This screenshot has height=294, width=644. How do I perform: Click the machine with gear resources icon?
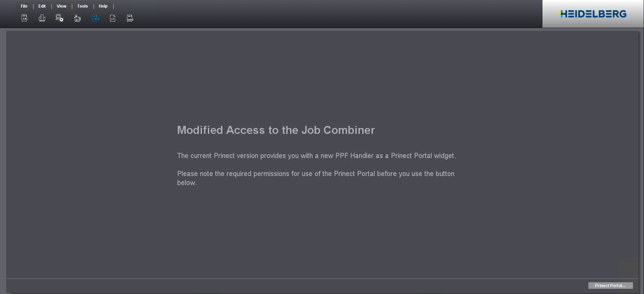78,18
